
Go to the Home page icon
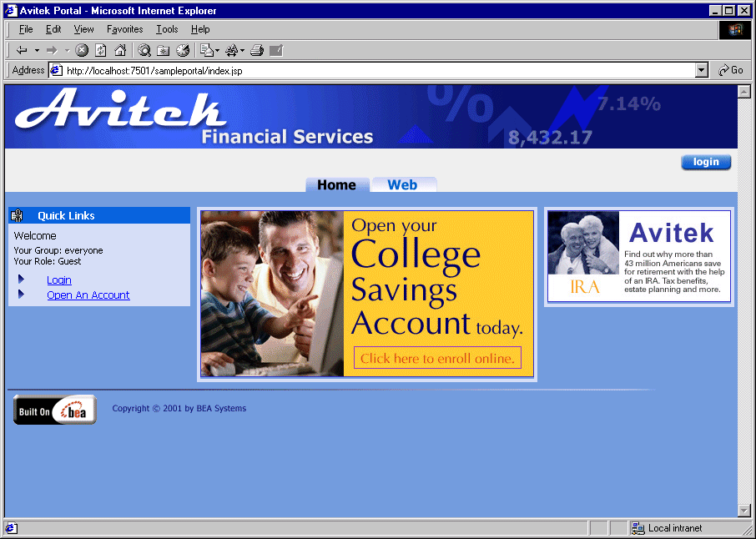pyautogui.click(x=120, y=50)
